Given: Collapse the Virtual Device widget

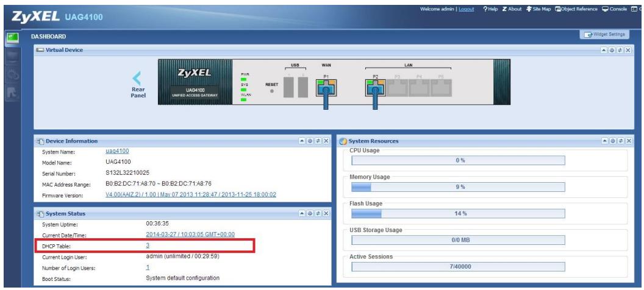Looking at the screenshot, I should tap(604, 50).
